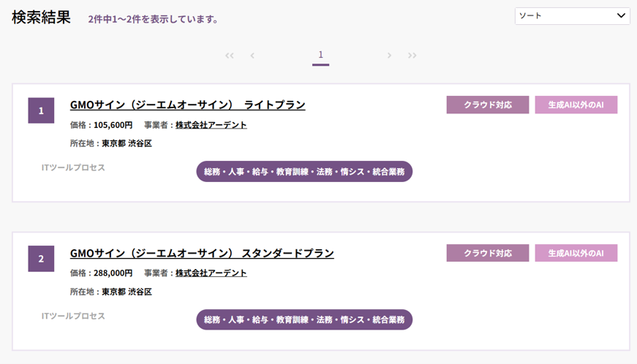
Task: Click クラウド対応 tag in the スタンダードプラン result
Action: pyautogui.click(x=488, y=253)
